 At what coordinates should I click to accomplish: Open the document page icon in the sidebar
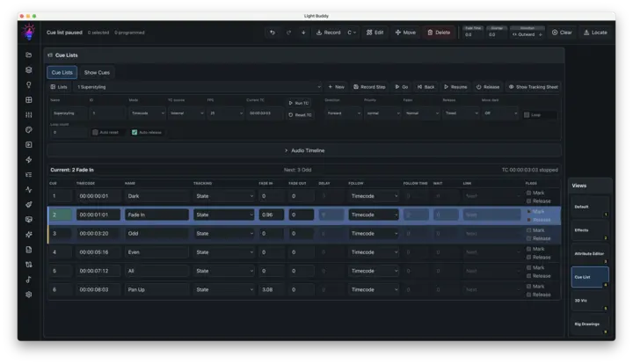point(29,250)
